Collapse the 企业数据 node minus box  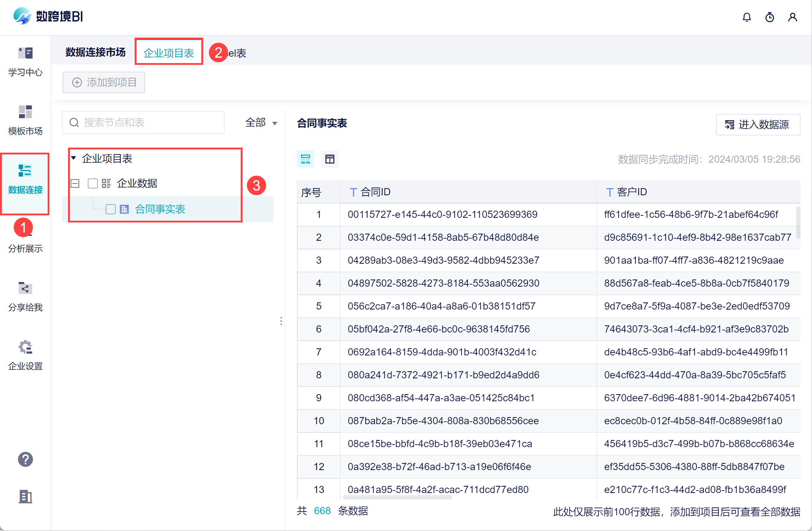pos(75,183)
